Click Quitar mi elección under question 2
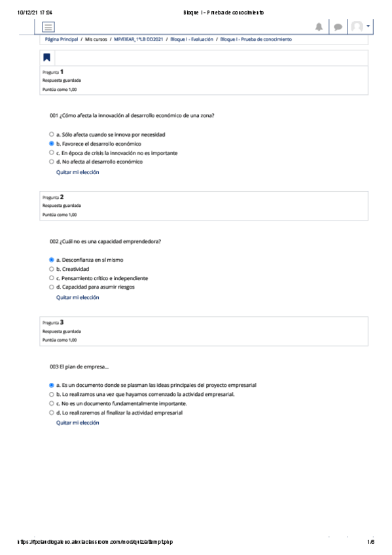The width and height of the screenshot is (392, 555). 77,298
